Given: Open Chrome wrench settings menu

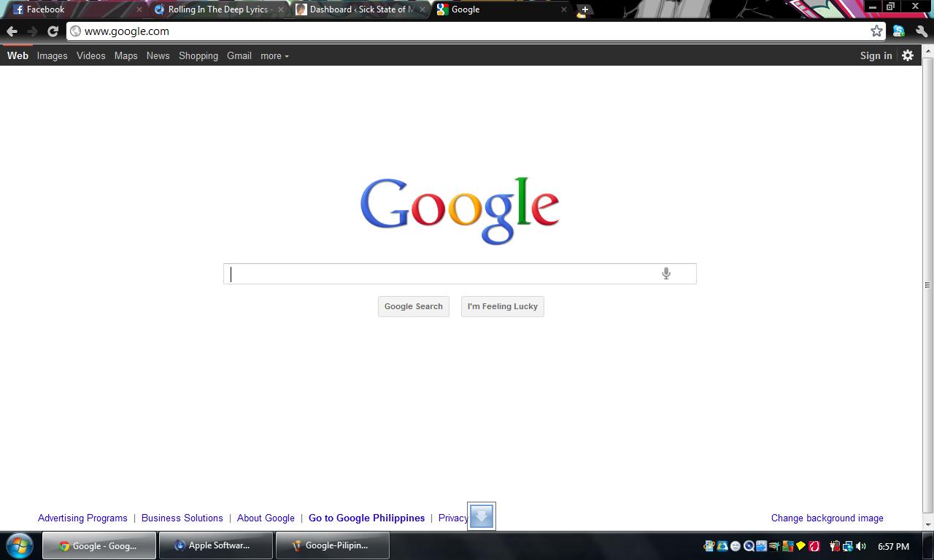Looking at the screenshot, I should coord(921,31).
